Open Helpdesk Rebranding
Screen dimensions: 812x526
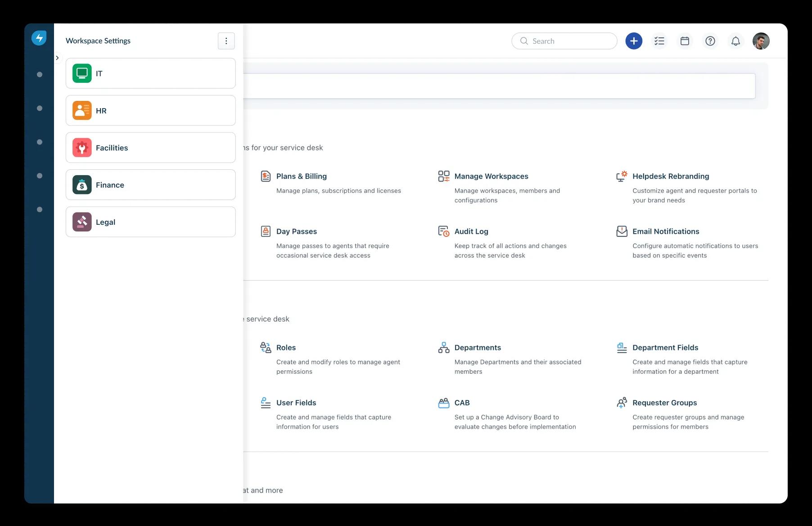(671, 176)
